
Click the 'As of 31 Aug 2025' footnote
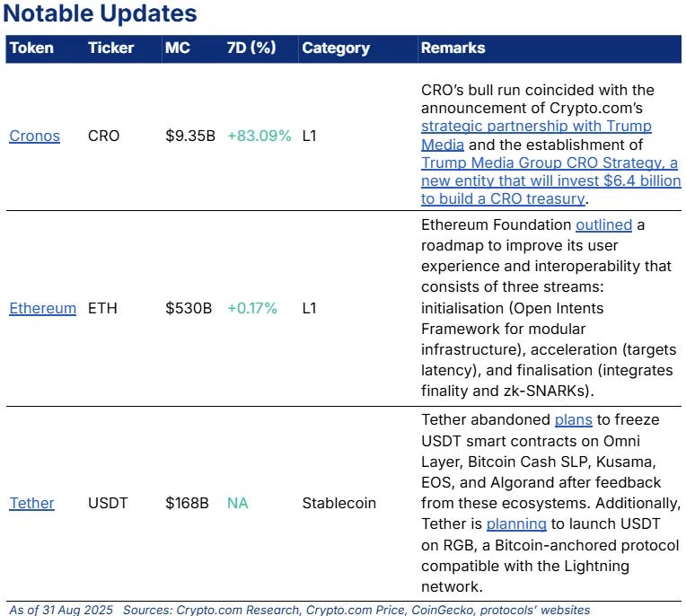(x=61, y=610)
